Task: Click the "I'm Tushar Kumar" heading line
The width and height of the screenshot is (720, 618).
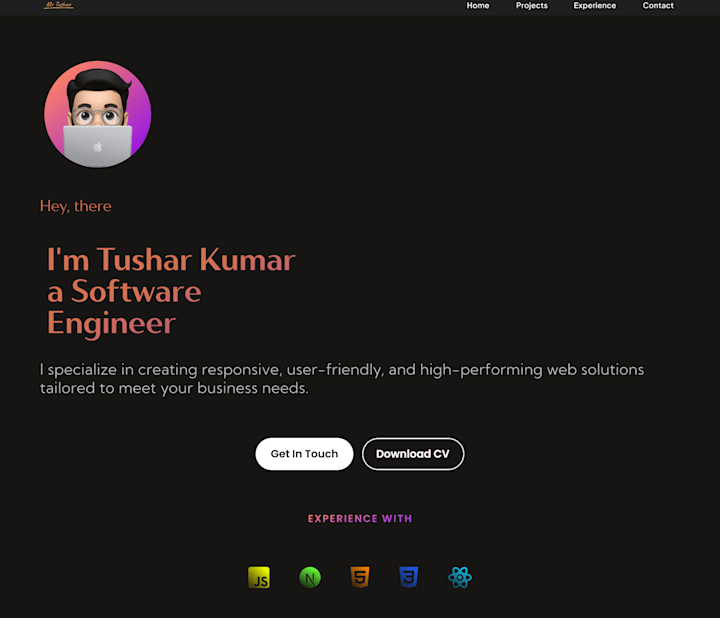Action: point(171,260)
